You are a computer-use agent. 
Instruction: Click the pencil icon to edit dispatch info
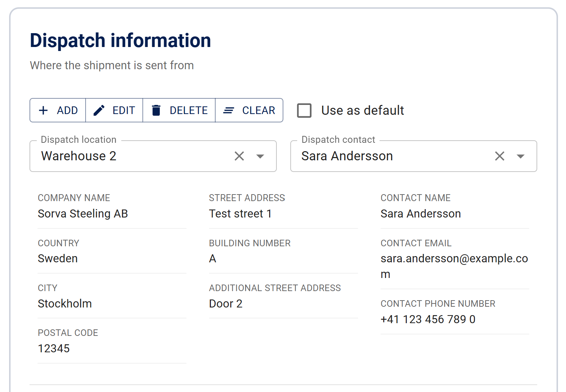tap(99, 110)
